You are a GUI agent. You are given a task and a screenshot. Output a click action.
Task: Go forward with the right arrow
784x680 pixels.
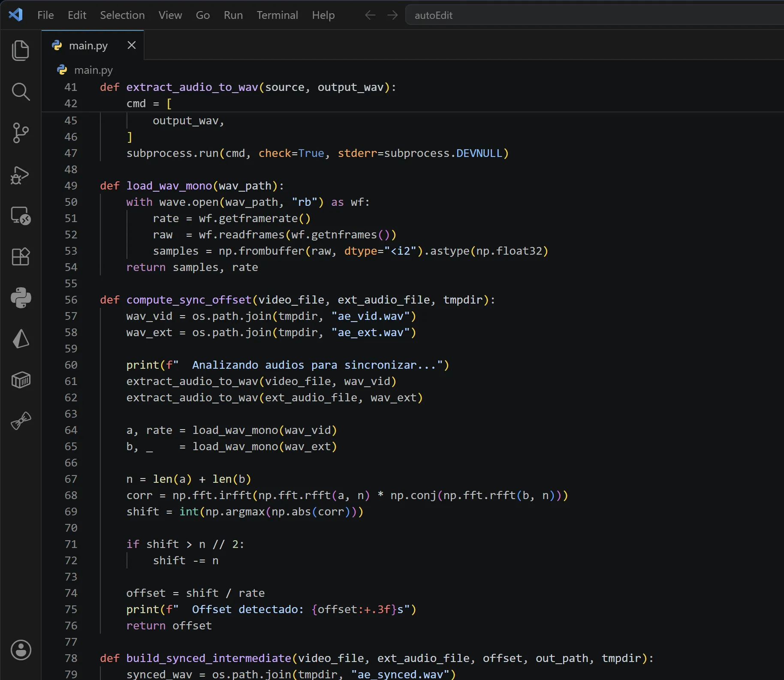[x=392, y=15]
